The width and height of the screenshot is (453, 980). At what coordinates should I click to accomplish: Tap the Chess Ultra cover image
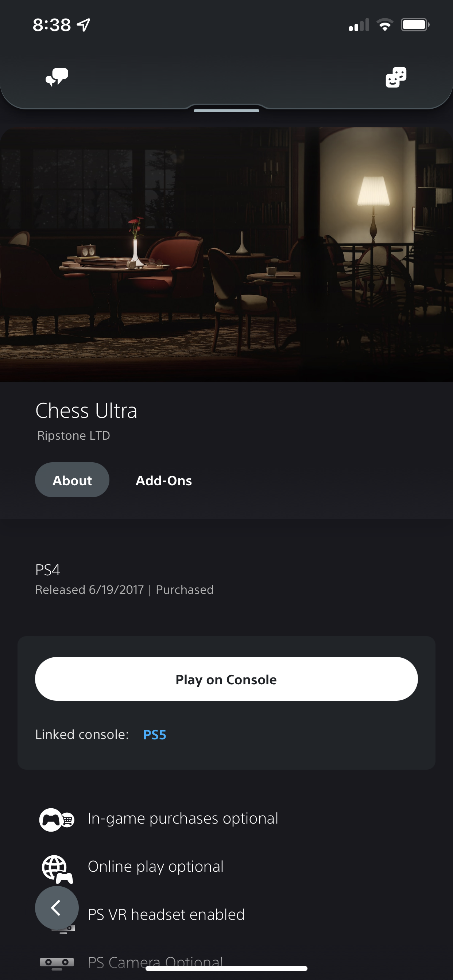(226, 254)
